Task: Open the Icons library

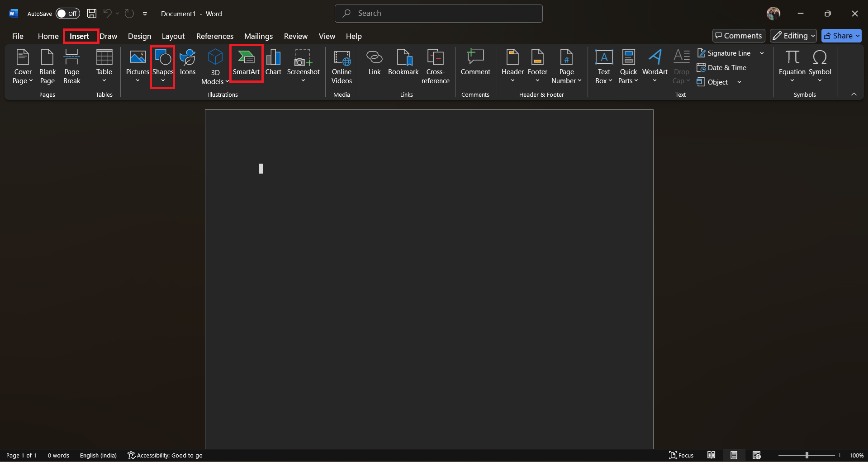Action: tap(188, 63)
